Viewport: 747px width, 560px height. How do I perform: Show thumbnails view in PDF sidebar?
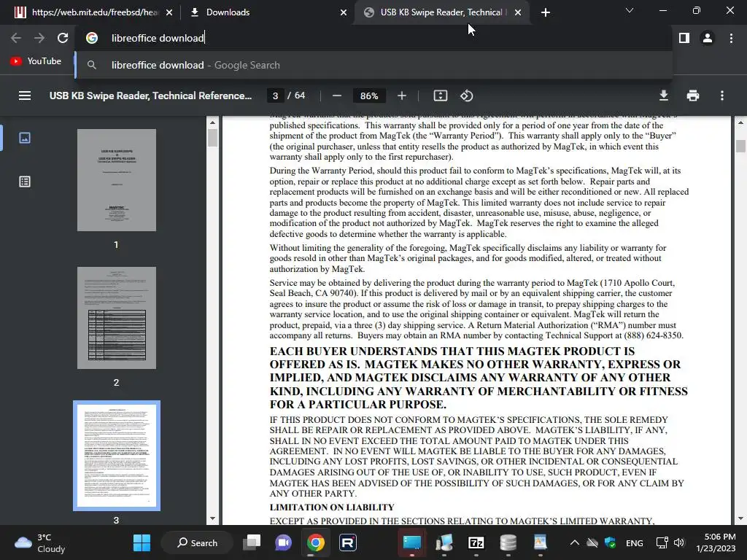[25, 138]
